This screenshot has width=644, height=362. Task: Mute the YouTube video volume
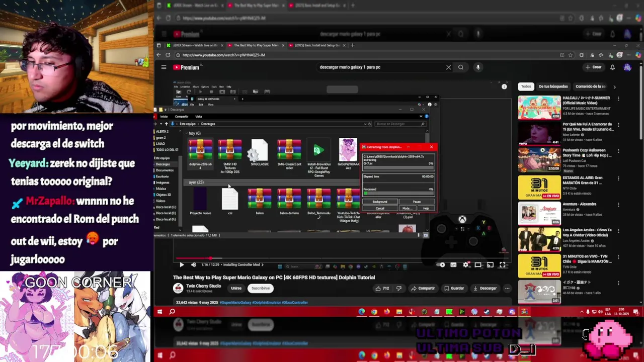coord(194,265)
